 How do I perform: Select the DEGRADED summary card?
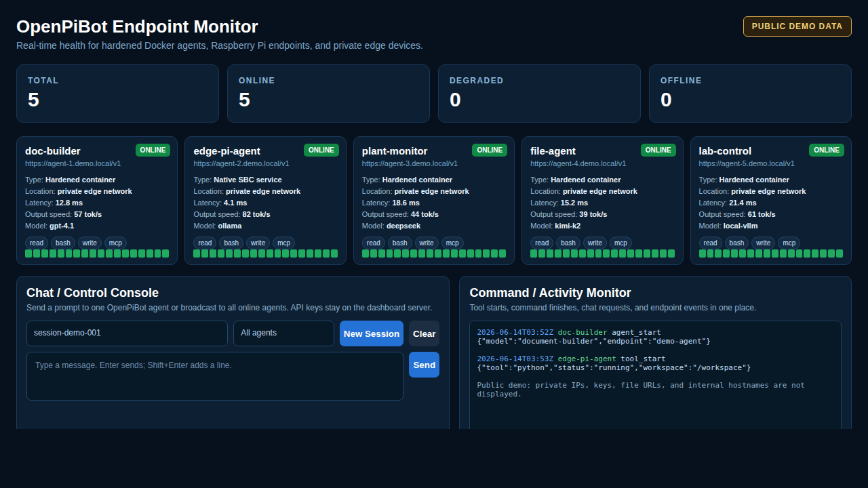click(x=539, y=94)
